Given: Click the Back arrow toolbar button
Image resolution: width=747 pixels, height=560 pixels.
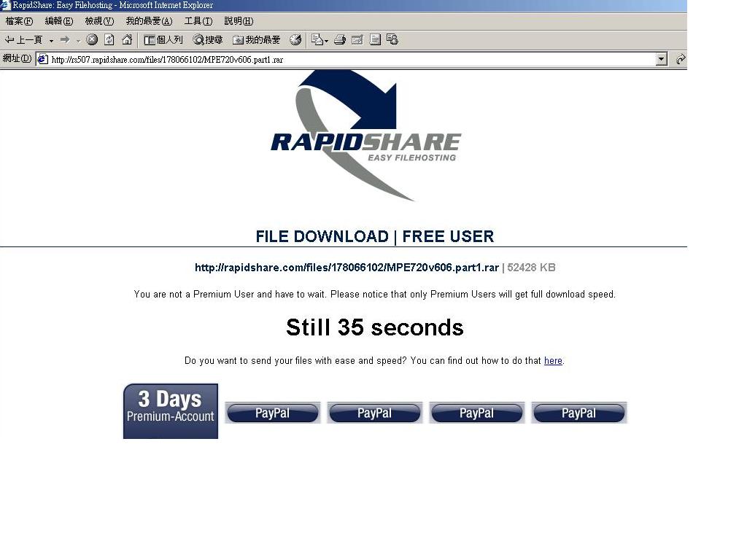Looking at the screenshot, I should (23, 40).
